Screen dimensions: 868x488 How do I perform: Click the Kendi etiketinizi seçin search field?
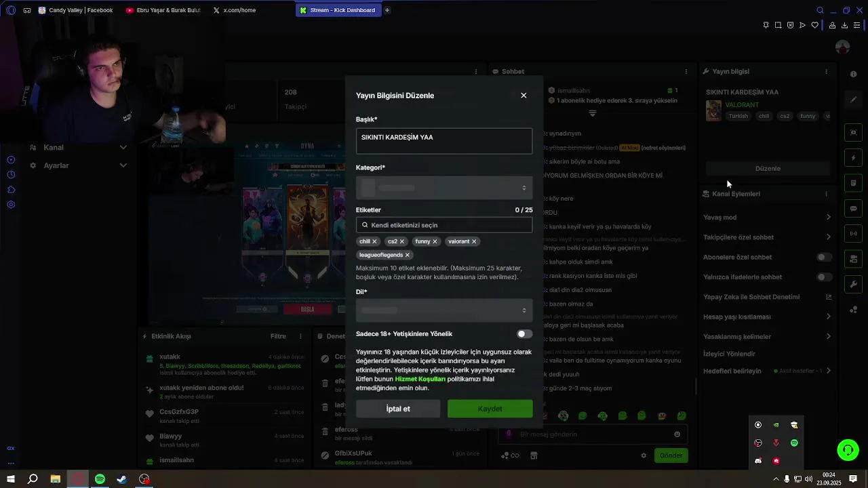point(444,225)
